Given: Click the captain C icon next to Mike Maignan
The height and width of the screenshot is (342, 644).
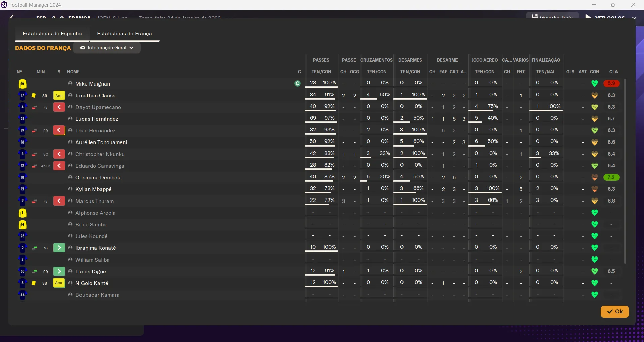Looking at the screenshot, I should pos(298,84).
